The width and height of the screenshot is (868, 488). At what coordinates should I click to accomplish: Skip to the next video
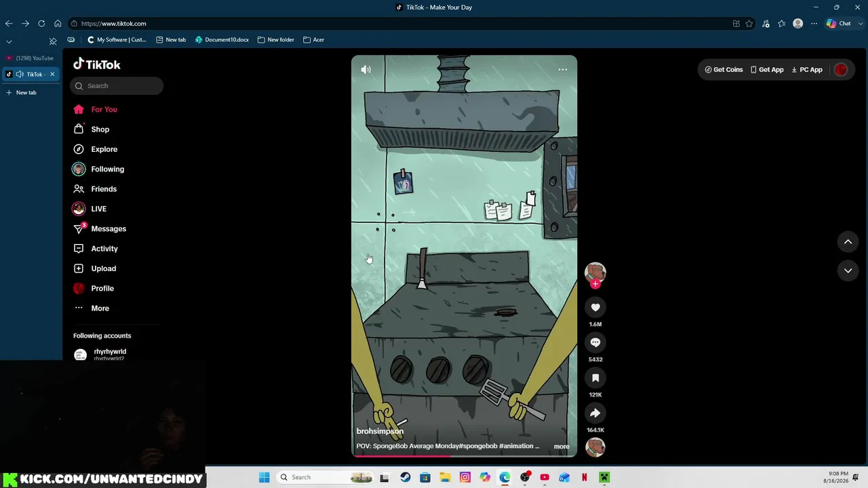click(848, 270)
